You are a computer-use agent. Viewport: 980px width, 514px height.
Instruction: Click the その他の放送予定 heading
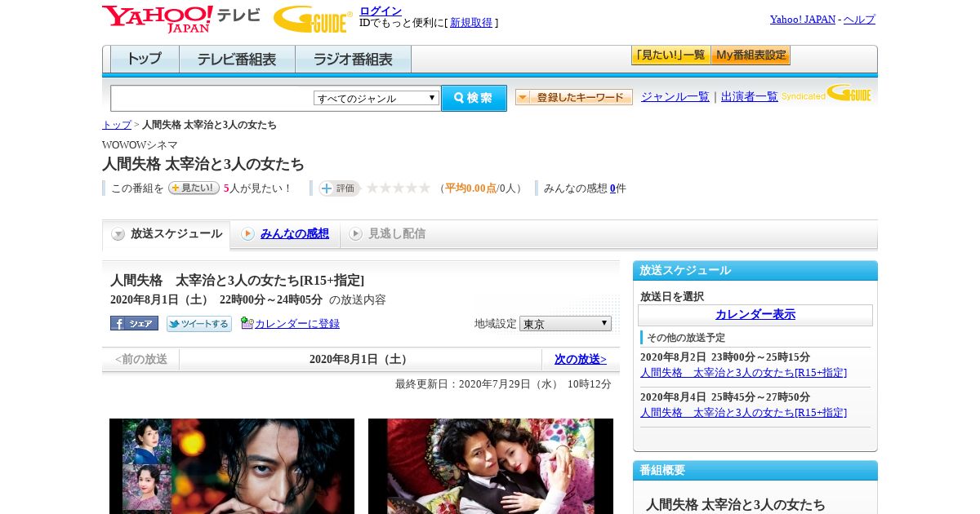[686, 338]
